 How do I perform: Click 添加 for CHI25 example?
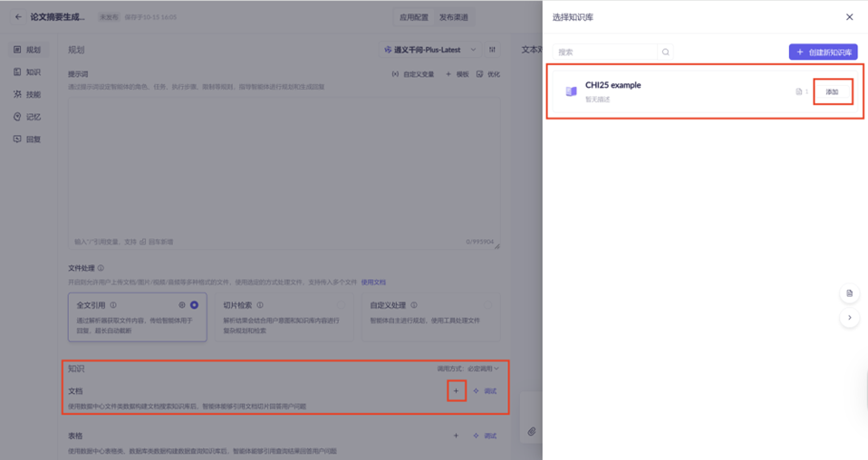coord(832,91)
